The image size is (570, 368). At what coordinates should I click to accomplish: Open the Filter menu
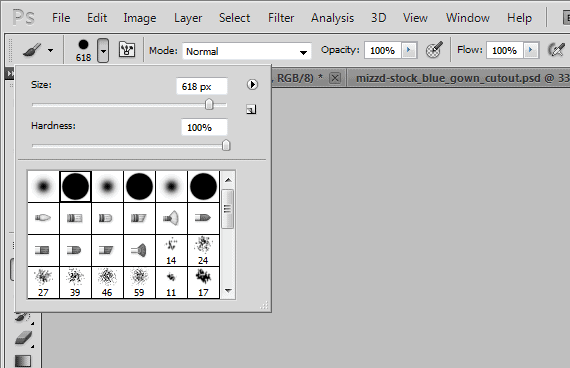(281, 18)
